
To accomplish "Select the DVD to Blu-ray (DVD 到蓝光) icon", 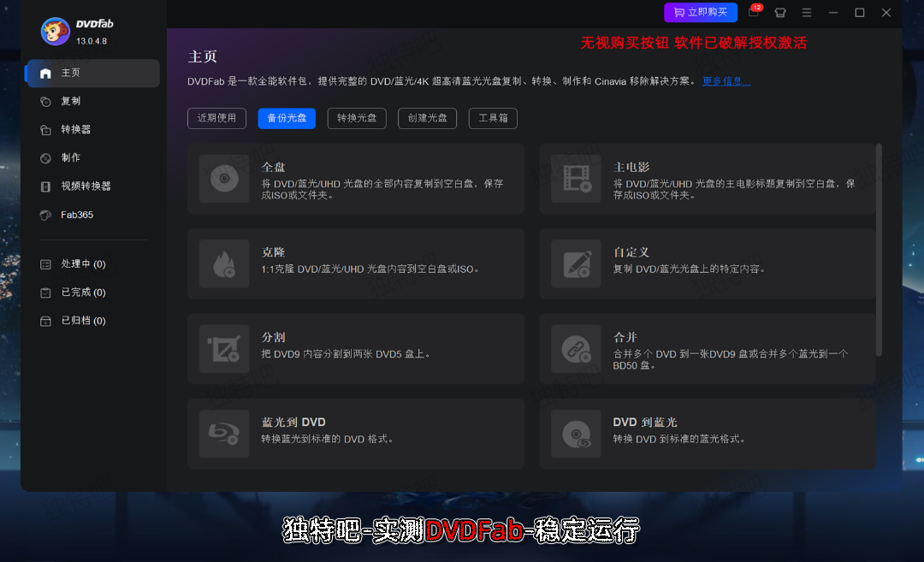I will tap(576, 434).
